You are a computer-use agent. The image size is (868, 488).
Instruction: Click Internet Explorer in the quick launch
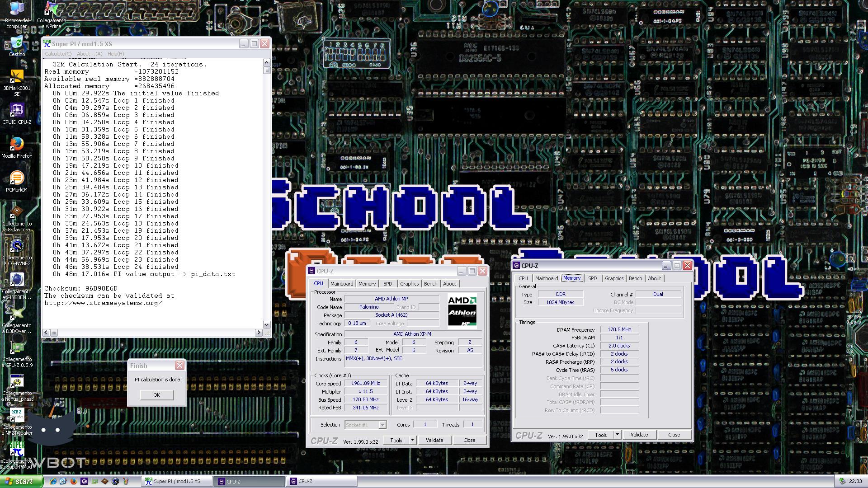53,482
